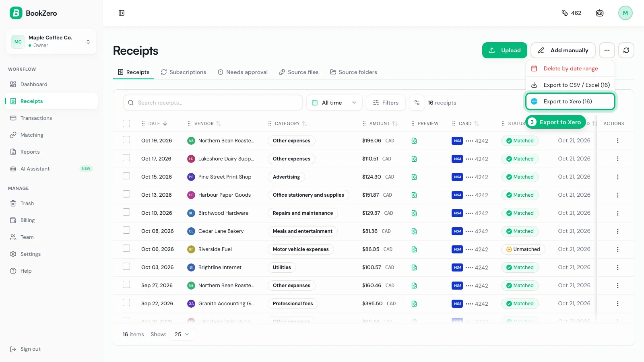The height and width of the screenshot is (362, 644).
Task: Sort by date using arrow icon
Action: 165,123
